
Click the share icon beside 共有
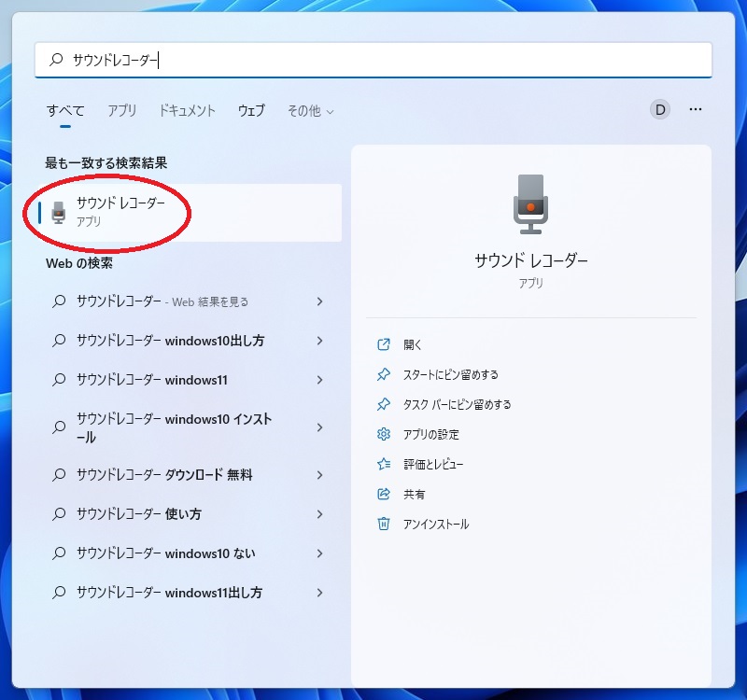[384, 494]
